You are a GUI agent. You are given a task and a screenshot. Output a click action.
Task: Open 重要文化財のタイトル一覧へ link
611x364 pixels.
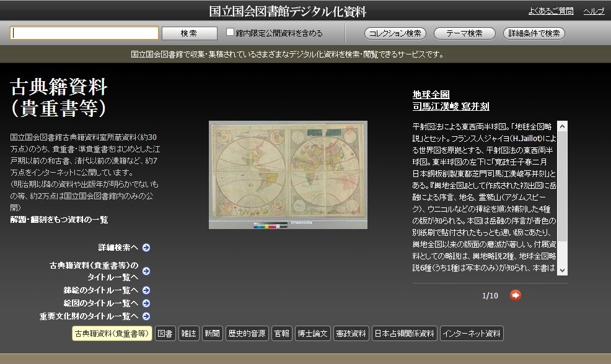[89, 316]
